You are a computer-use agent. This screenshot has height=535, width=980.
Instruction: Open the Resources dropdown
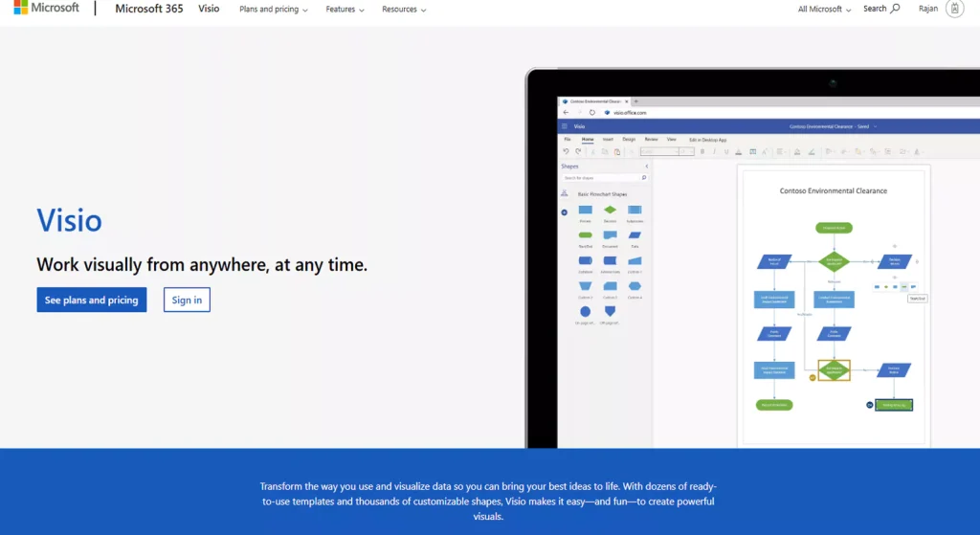tap(404, 10)
